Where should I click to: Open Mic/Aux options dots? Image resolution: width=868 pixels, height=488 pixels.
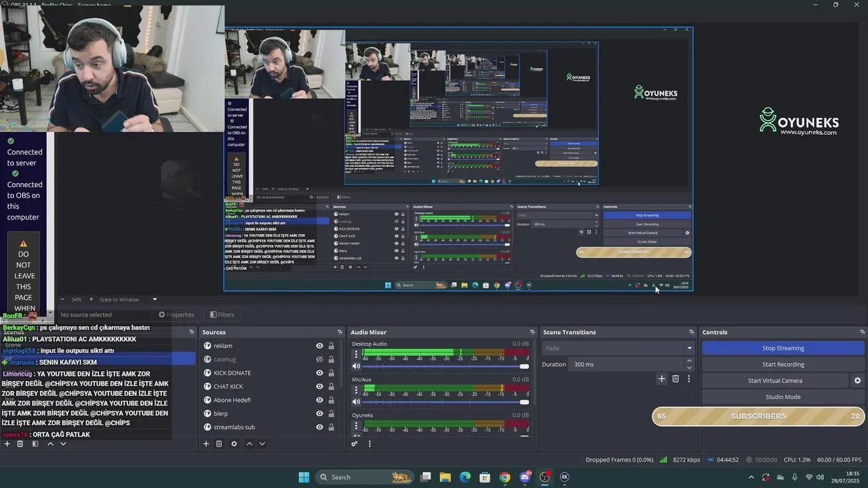click(356, 390)
